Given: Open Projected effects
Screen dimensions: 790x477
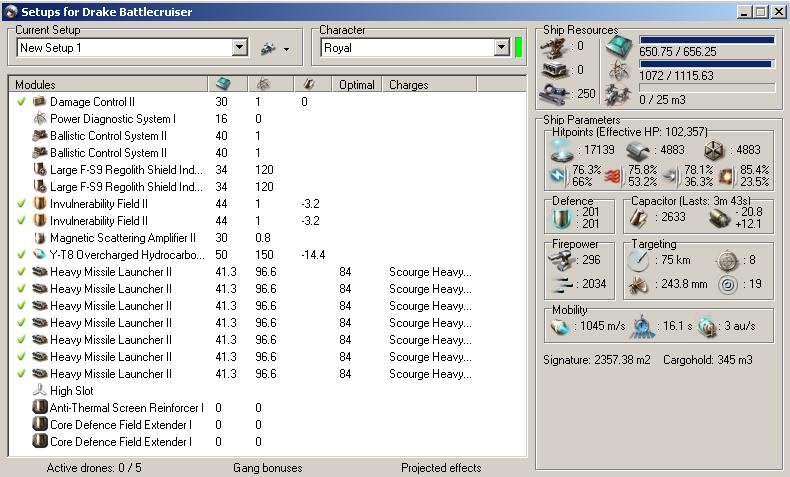Looking at the screenshot, I should tap(440, 468).
